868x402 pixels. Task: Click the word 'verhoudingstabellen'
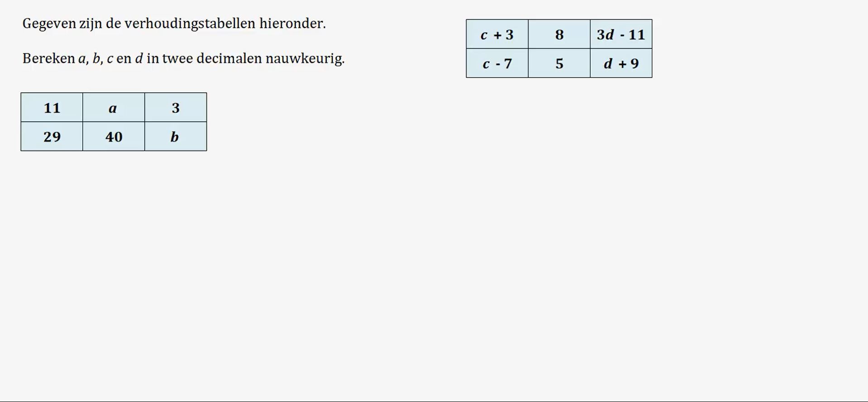click(x=190, y=24)
